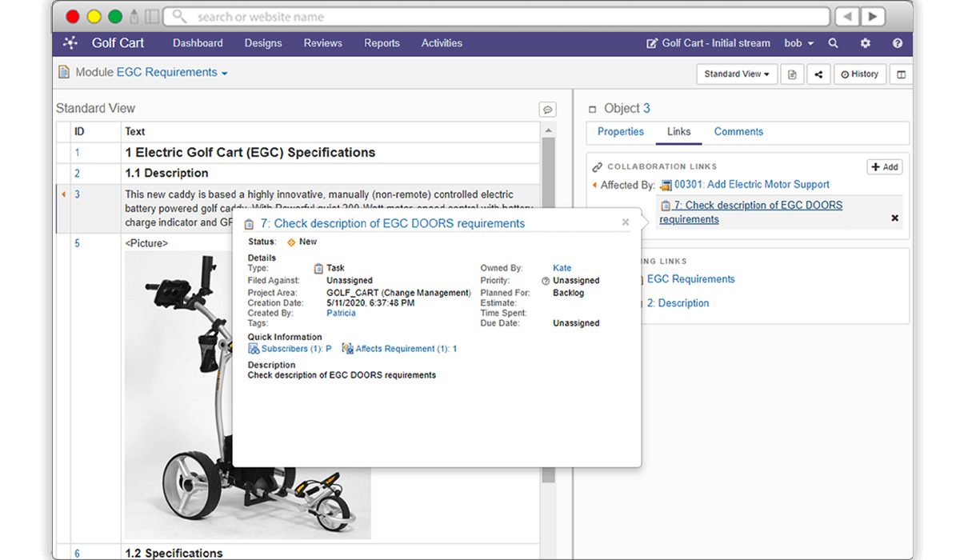
Task: Click the browser back arrow button
Action: [x=847, y=16]
